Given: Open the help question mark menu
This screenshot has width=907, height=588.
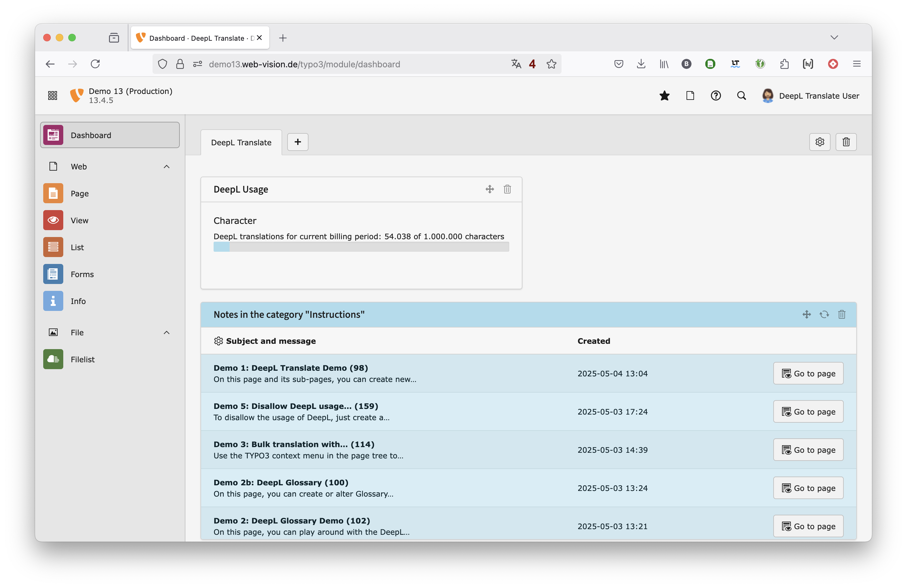Looking at the screenshot, I should pos(716,95).
